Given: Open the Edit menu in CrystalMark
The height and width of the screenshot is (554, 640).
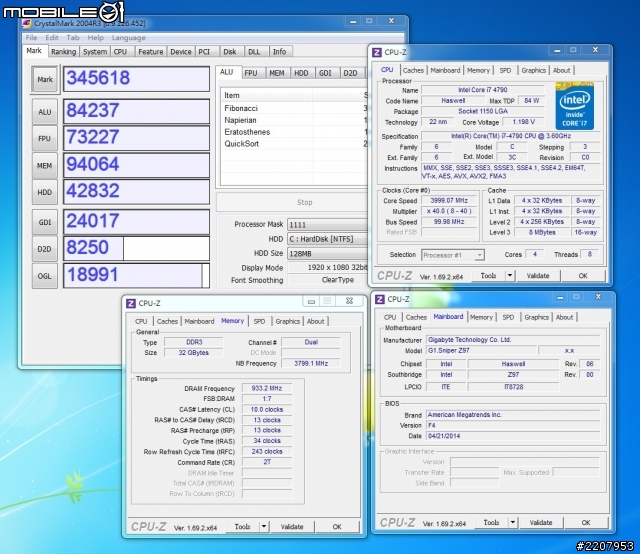Looking at the screenshot, I should click(52, 38).
